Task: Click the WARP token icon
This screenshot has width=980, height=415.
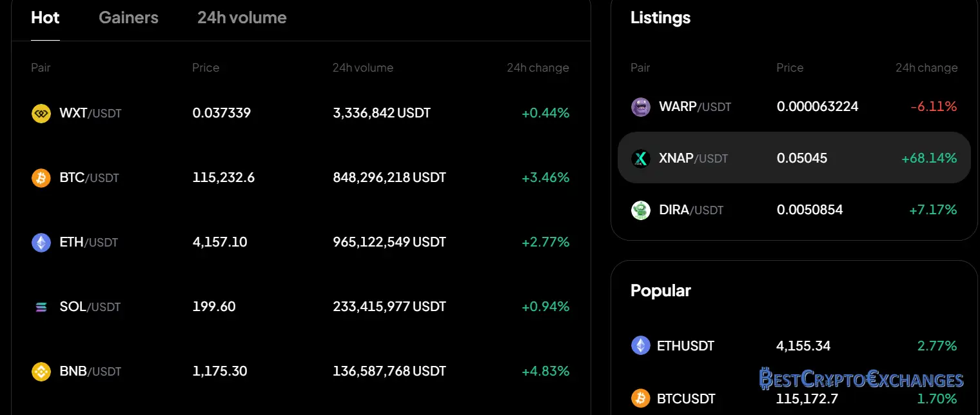Action: [640, 107]
